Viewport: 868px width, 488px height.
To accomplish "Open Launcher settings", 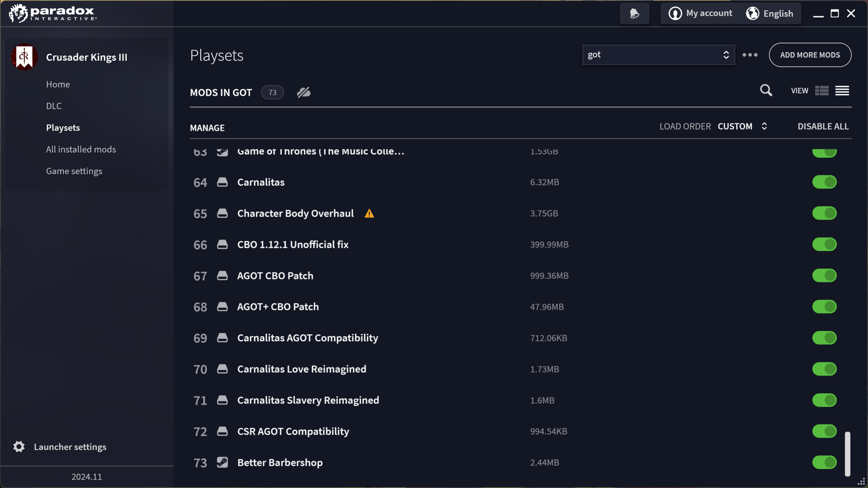I will click(x=70, y=447).
